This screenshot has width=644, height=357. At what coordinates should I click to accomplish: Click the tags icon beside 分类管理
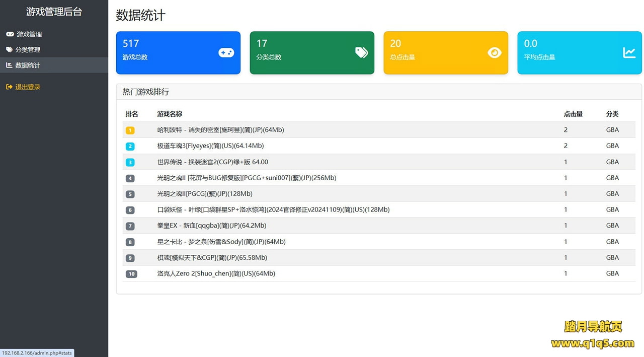point(10,50)
